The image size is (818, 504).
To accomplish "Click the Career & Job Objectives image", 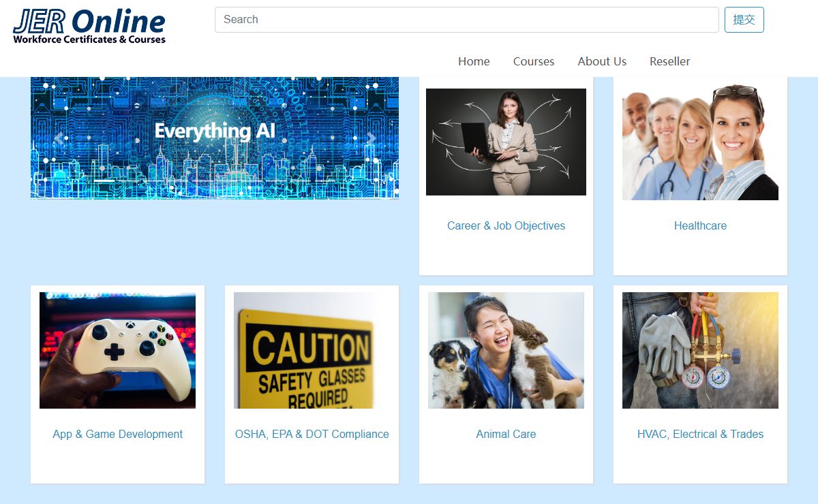I will click(506, 142).
